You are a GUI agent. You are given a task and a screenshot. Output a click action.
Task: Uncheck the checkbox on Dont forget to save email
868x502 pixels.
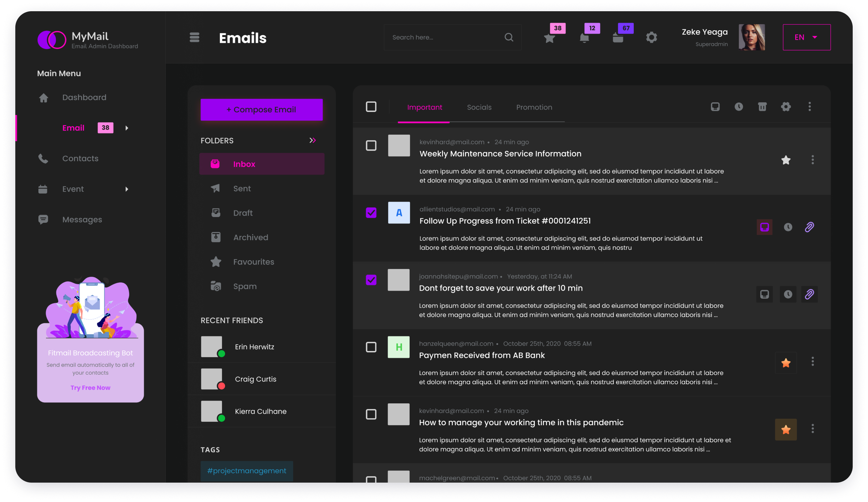coord(371,280)
